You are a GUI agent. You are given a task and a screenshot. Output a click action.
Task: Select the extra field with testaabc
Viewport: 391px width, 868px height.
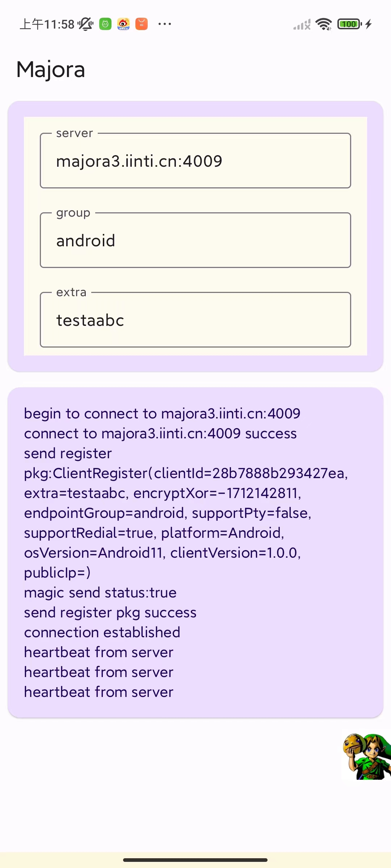195,320
